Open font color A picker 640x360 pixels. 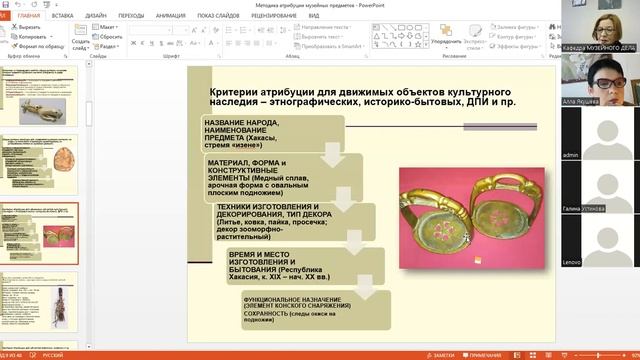tap(211, 43)
